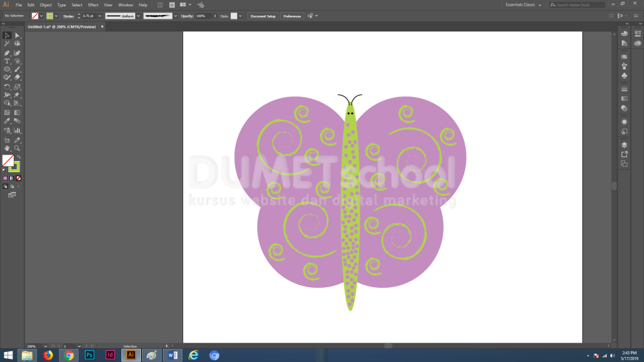644x362 pixels.
Task: Select the Selection tool (black arrow)
Action: coord(7,35)
